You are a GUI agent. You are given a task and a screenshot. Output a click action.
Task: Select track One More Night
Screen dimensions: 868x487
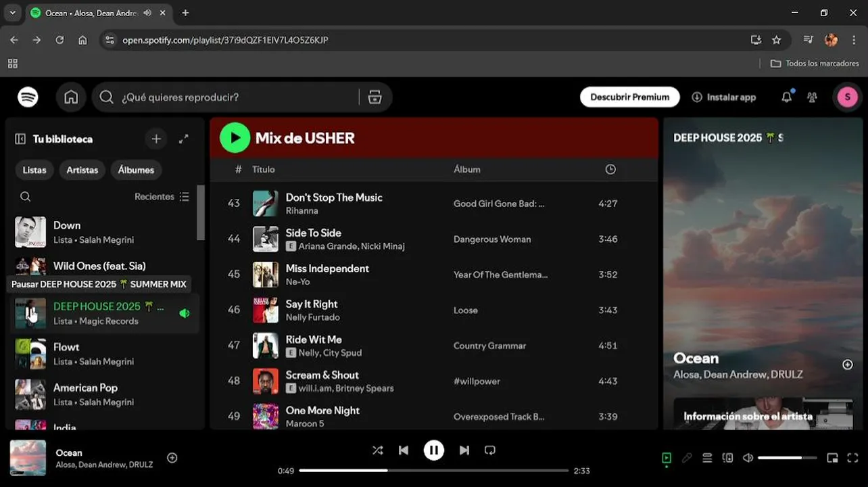(x=322, y=411)
